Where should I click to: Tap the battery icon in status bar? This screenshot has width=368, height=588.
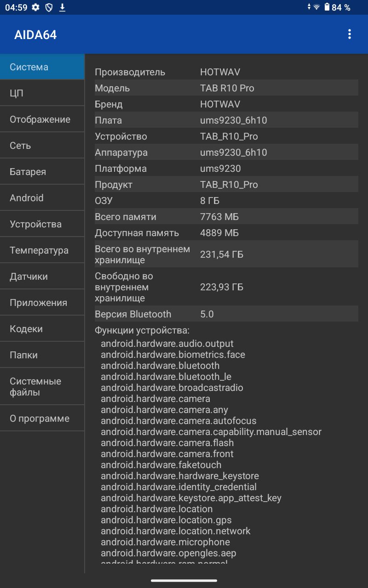[327, 7]
